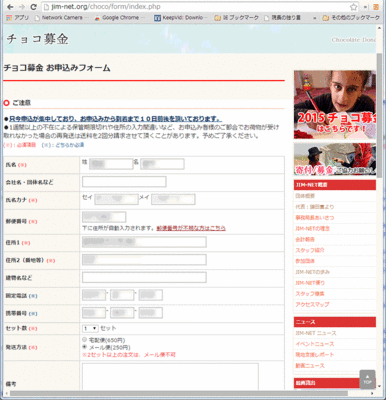
Task: Click the メイ kana field
Action: [x=173, y=199]
